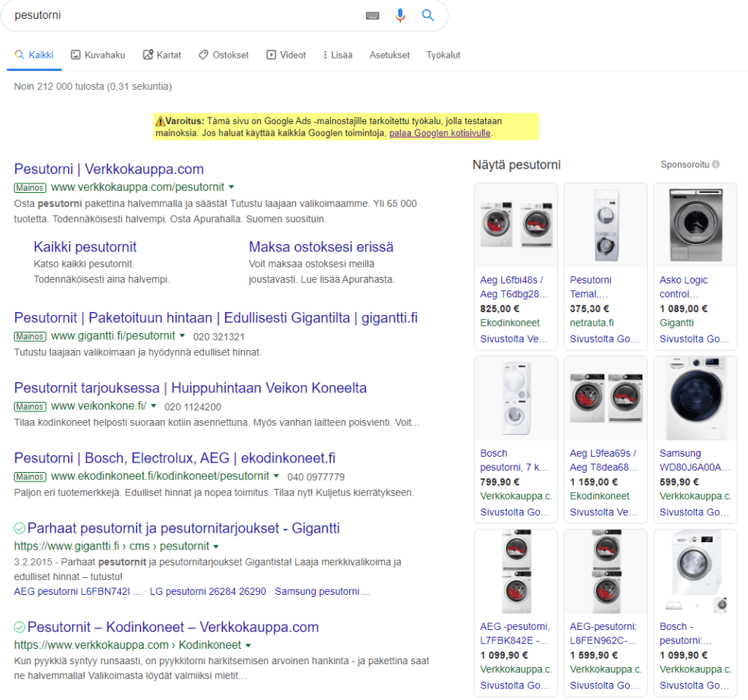Open Työkalut tools menu

(x=443, y=55)
